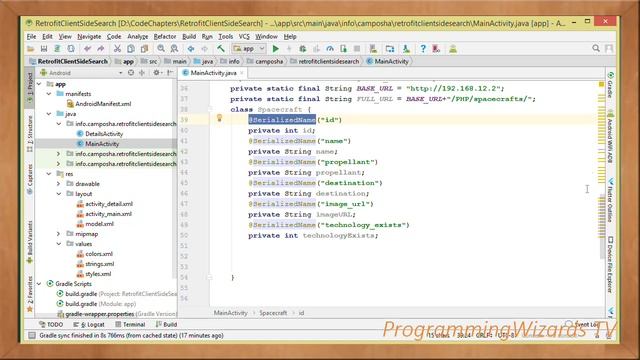The height and width of the screenshot is (360, 640).
Task: Collapse the manifests folder
Action: point(49,94)
